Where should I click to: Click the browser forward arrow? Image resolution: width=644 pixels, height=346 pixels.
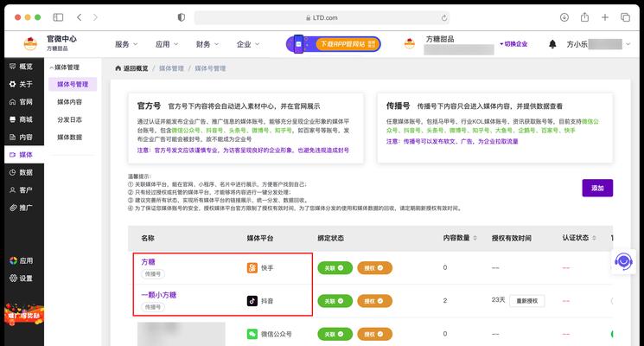coord(95,17)
